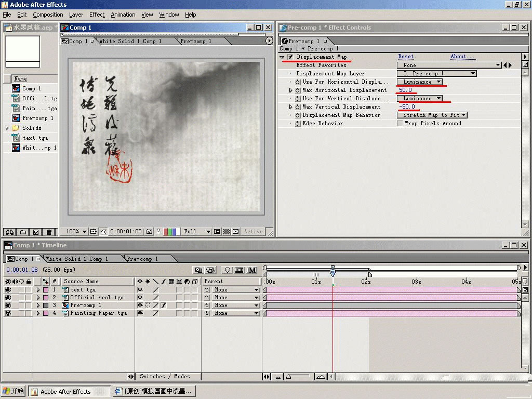This screenshot has height=399, width=532.
Task: Toggle the shy switch on Official seal.tga
Action: point(140,298)
